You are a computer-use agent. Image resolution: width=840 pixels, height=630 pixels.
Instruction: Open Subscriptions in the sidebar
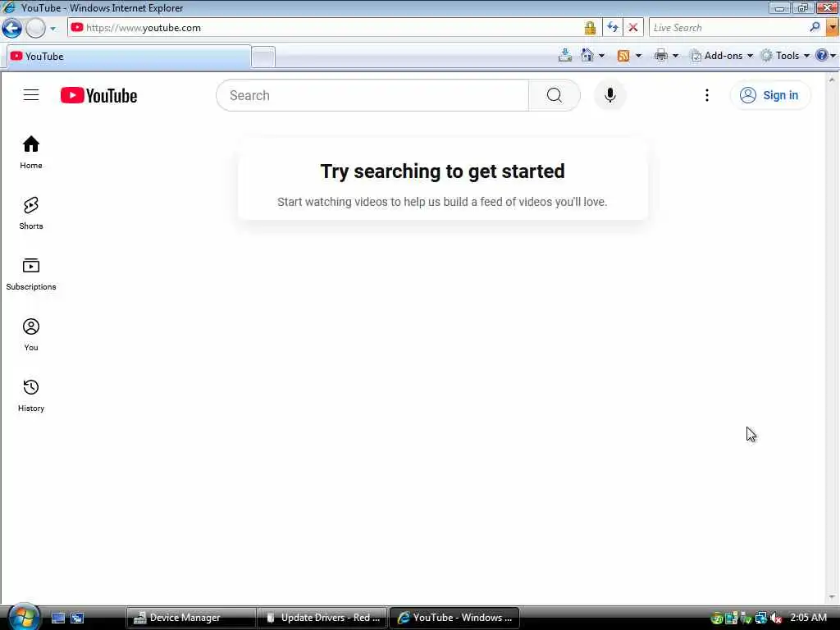pyautogui.click(x=31, y=274)
